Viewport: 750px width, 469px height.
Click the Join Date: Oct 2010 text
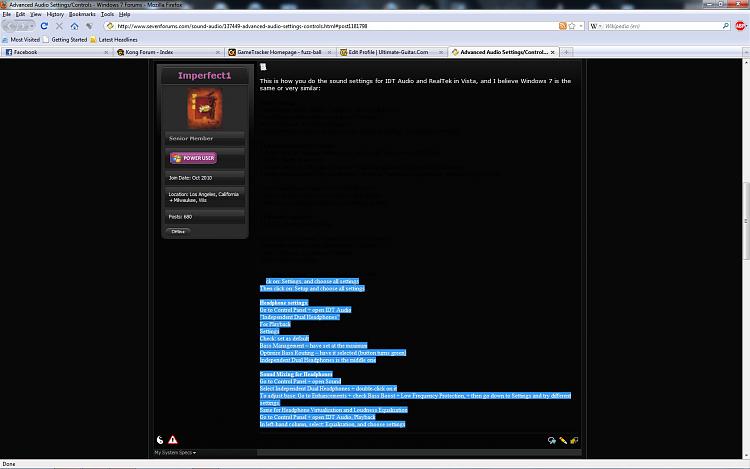[190, 178]
